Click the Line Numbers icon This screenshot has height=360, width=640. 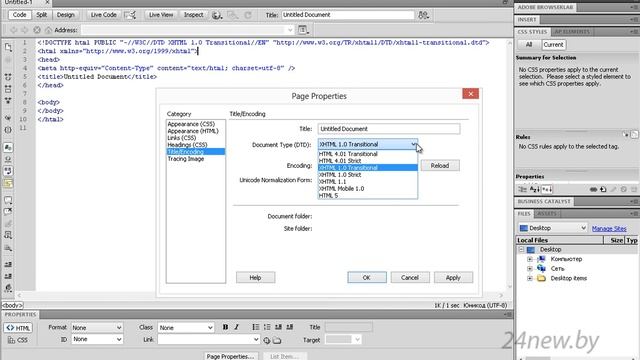8,147
